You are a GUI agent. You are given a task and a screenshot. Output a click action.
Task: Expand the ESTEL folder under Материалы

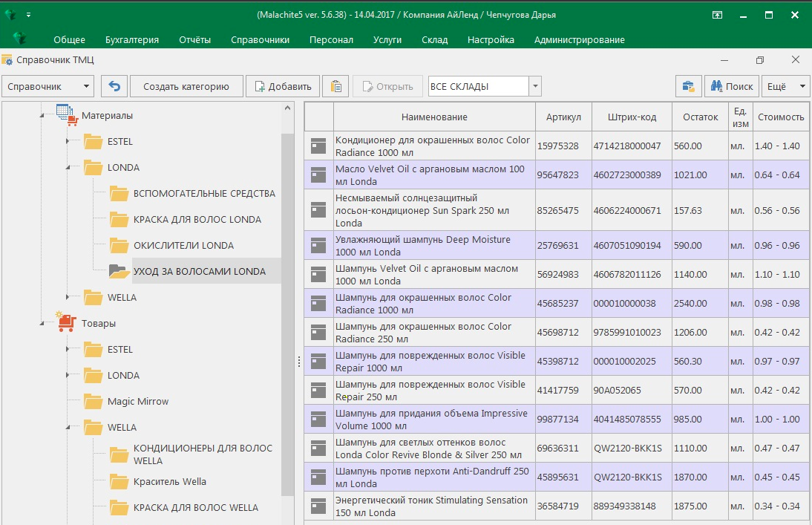[68, 142]
